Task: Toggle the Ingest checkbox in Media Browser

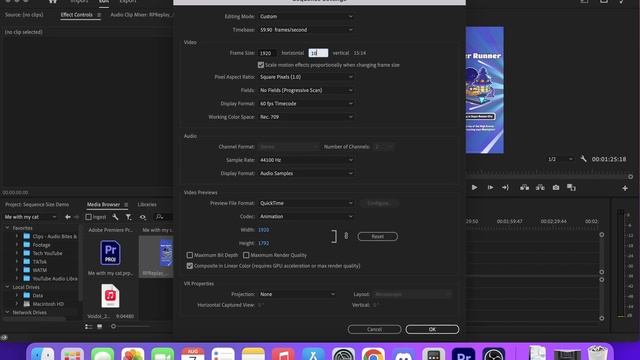Action: coord(89,217)
